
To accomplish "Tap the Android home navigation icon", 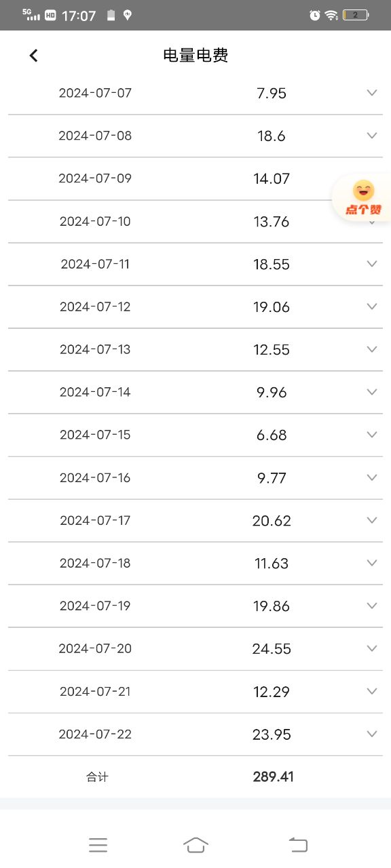I will (x=195, y=845).
